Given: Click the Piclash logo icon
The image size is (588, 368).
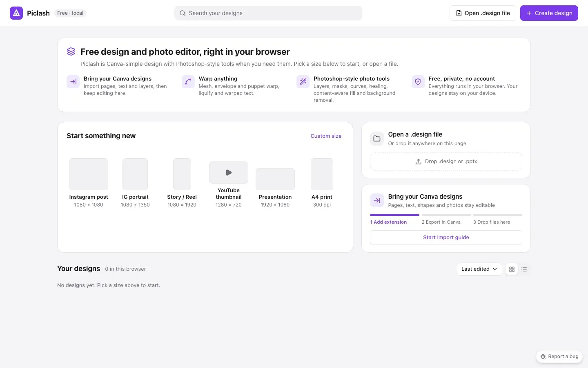Looking at the screenshot, I should 16,13.
